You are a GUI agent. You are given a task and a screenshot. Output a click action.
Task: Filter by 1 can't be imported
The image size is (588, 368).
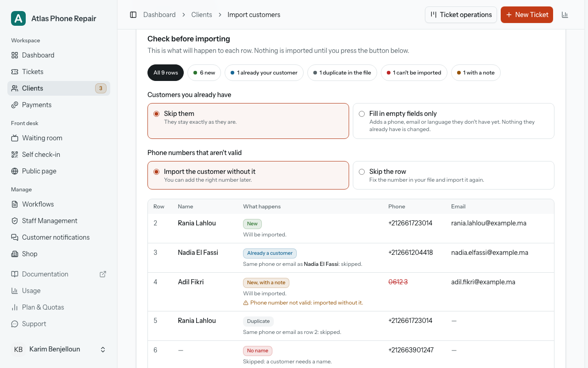(414, 73)
